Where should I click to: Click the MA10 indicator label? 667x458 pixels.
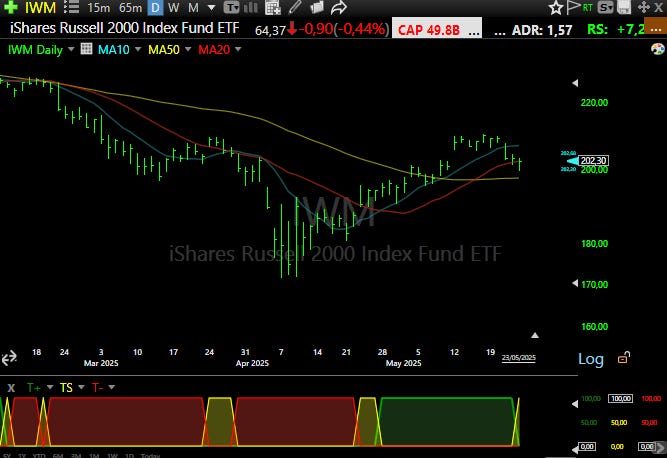point(114,49)
